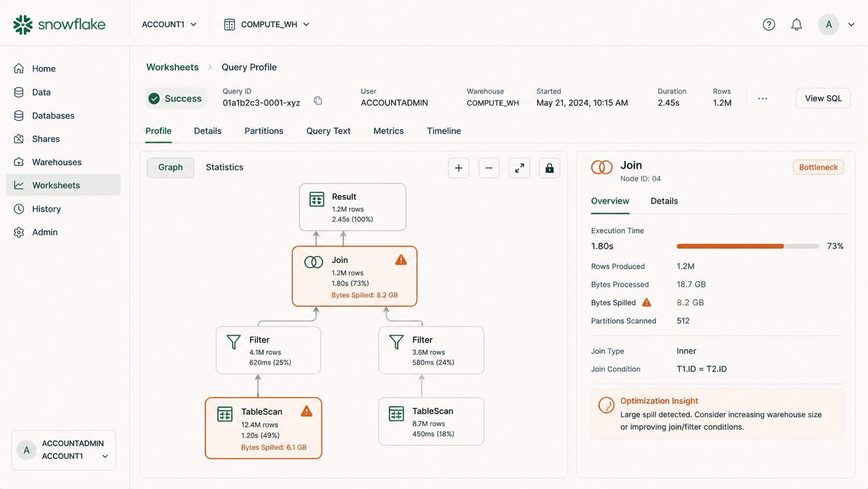Click the Snowflake logo
868x489 pixels.
59,24
